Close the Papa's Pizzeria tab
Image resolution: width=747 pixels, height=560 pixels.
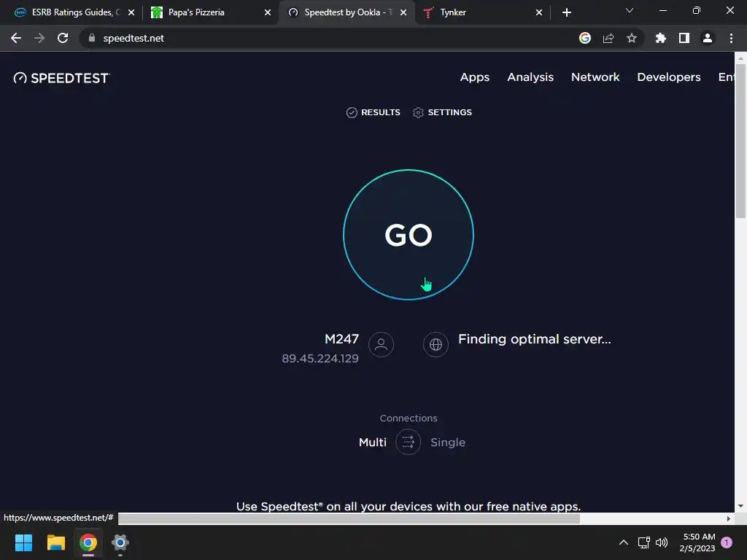tap(267, 12)
